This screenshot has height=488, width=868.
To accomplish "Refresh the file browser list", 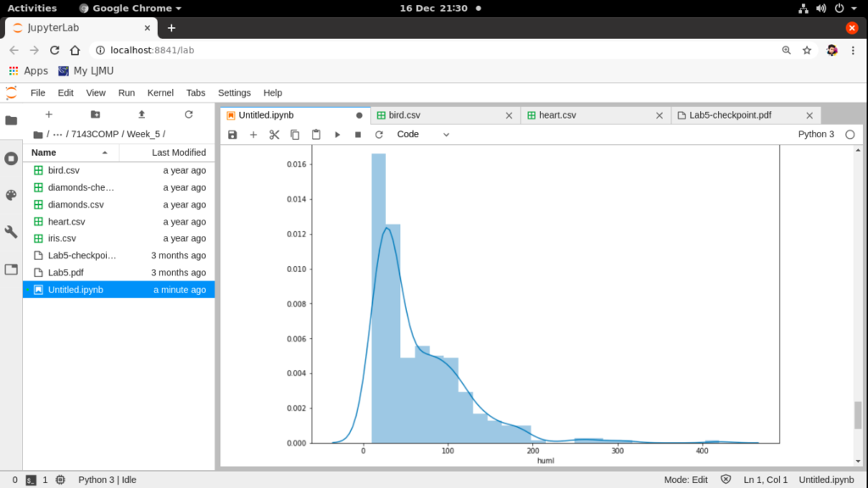I will pyautogui.click(x=188, y=114).
